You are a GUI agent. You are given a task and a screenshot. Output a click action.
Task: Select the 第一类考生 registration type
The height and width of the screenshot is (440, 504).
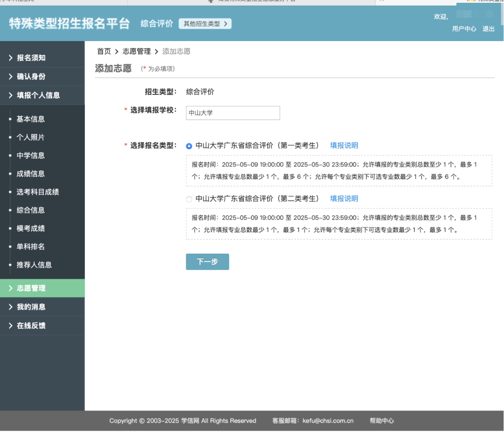click(189, 146)
